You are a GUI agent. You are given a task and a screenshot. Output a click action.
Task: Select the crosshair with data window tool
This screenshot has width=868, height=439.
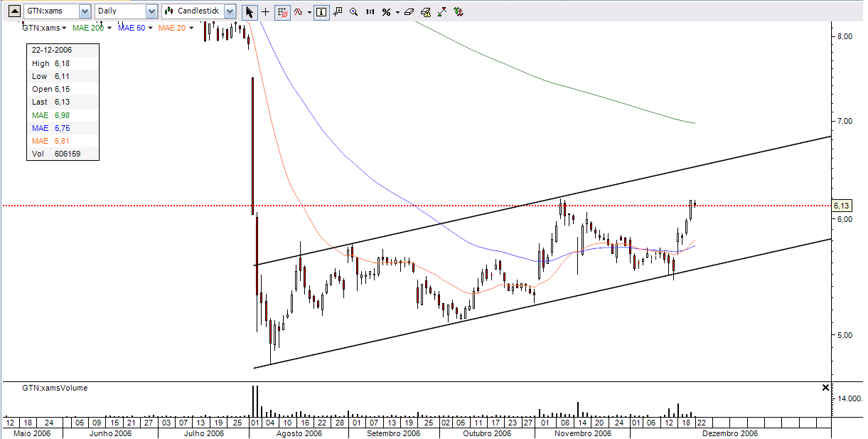(338, 12)
